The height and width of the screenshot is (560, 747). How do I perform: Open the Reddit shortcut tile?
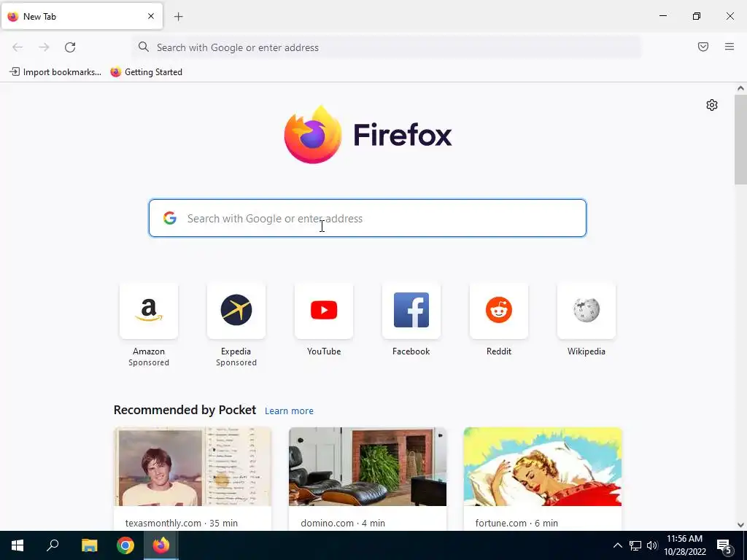tap(499, 311)
